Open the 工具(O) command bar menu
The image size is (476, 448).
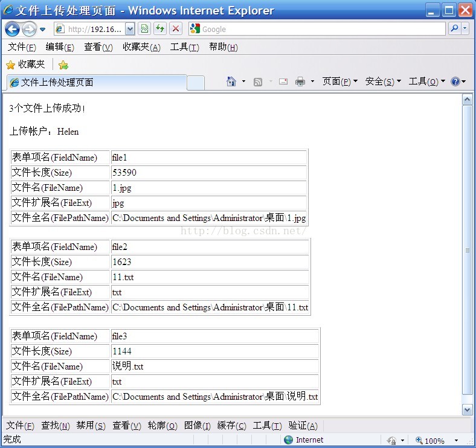click(427, 82)
